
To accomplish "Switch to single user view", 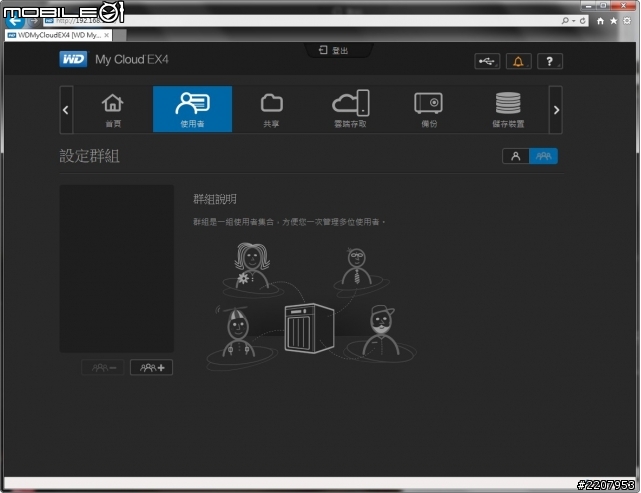I will (x=515, y=156).
